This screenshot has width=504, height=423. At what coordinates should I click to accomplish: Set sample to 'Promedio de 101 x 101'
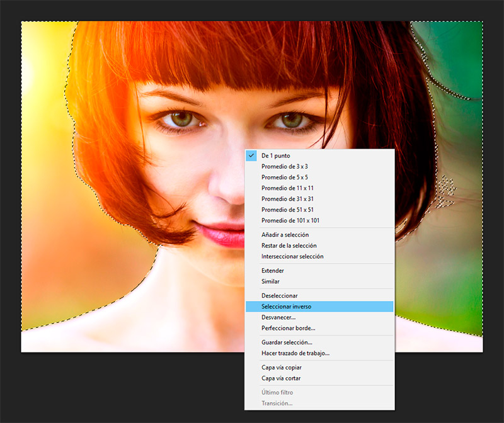click(x=290, y=220)
